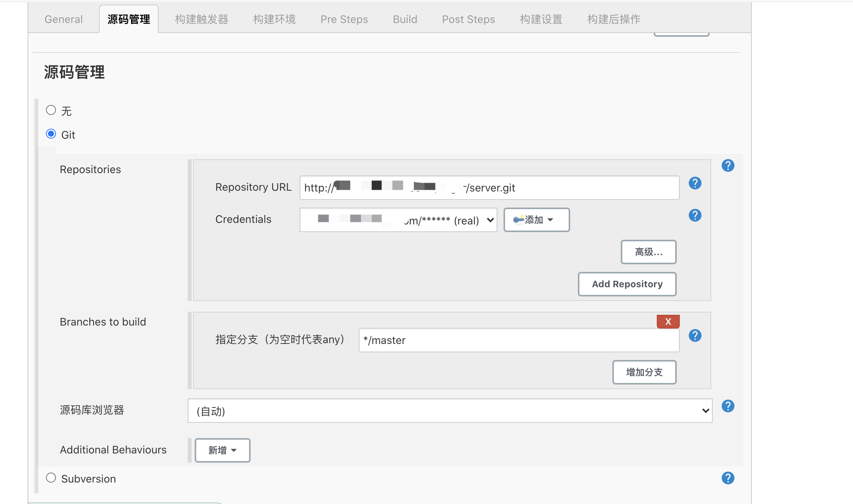853x504 pixels.
Task: Open the Credentials dropdown list
Action: point(398,220)
